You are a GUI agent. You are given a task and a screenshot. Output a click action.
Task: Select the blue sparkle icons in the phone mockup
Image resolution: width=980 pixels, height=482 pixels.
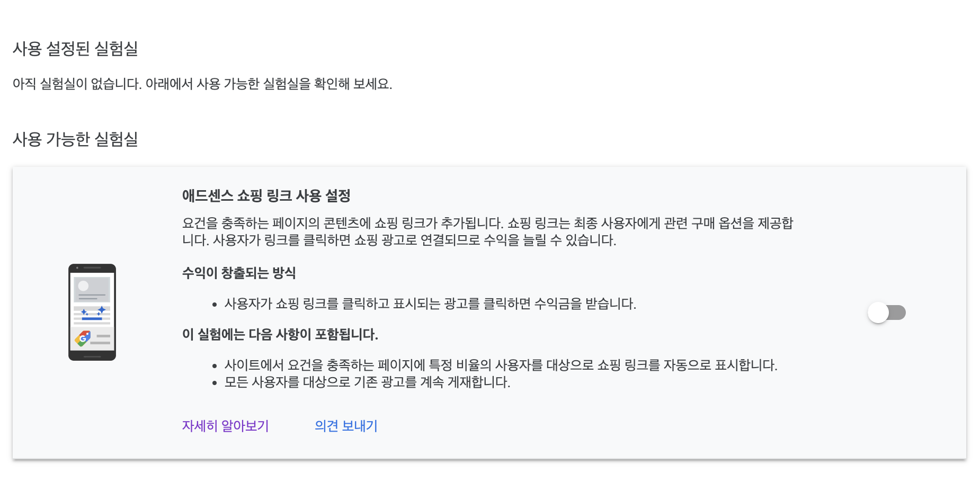tap(93, 311)
